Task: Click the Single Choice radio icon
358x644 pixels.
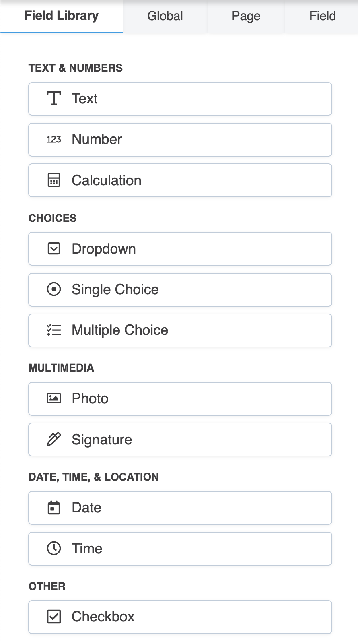Action: (x=54, y=289)
